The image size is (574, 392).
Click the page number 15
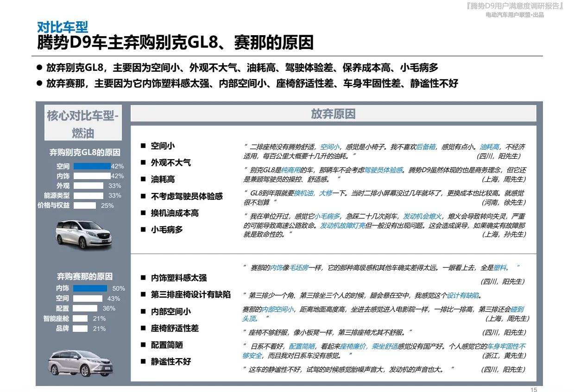click(x=534, y=390)
